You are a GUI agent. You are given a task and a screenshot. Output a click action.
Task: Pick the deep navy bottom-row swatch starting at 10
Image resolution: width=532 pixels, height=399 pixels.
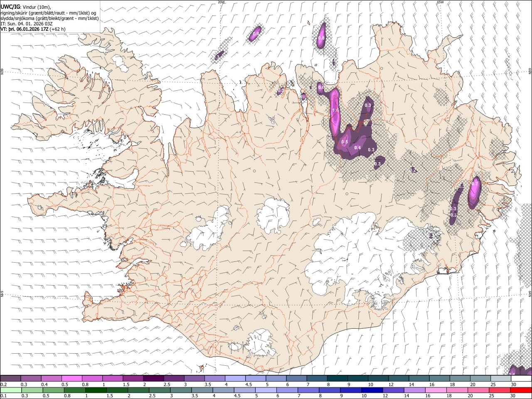point(372,390)
